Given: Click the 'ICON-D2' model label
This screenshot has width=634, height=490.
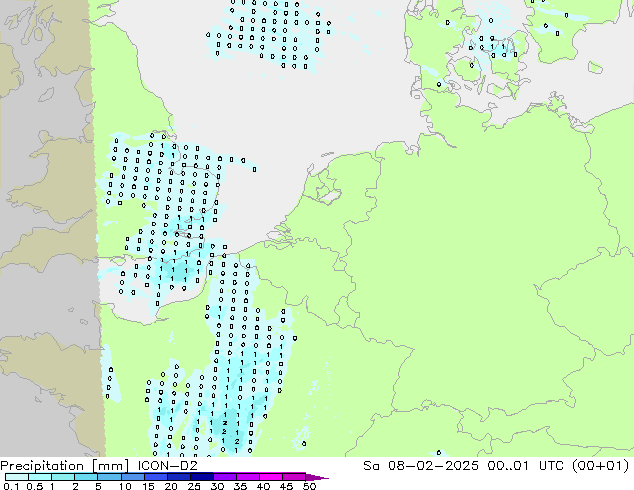Looking at the screenshot, I should [167, 466].
